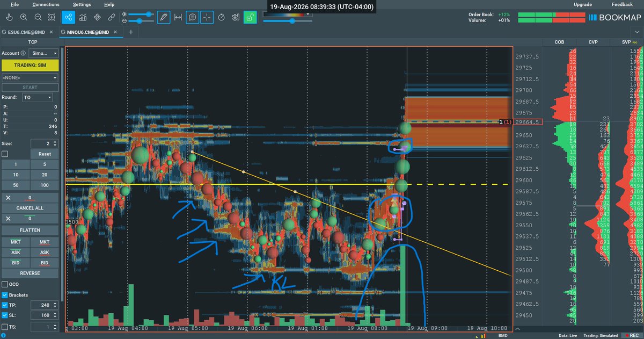Screen dimensions: 644x339
Task: Click the buy MKT button with green line
Action: click(16, 242)
